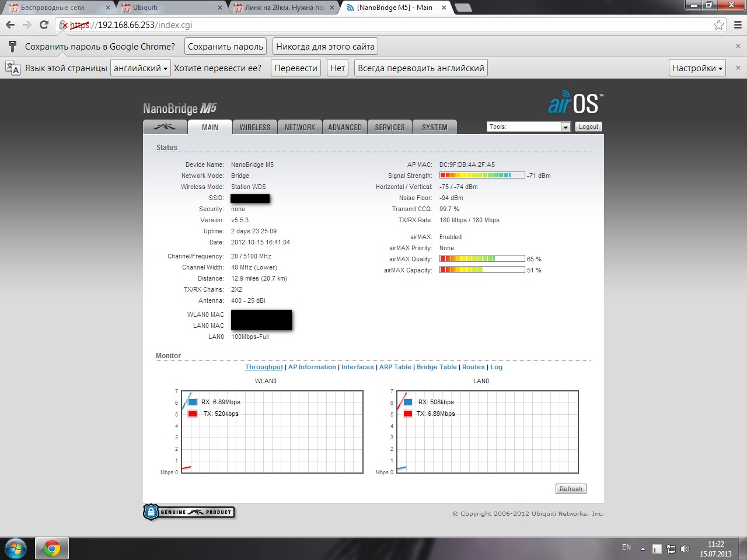This screenshot has height=560, width=747.
Task: Click the network icon in system tray
Action: [x=671, y=549]
